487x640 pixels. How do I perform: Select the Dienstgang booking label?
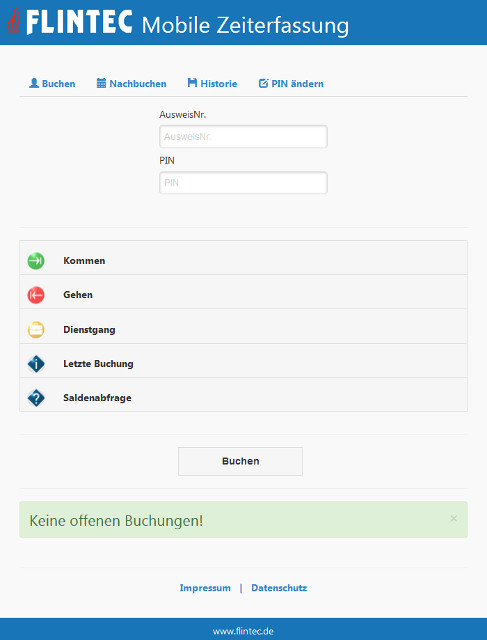89,330
